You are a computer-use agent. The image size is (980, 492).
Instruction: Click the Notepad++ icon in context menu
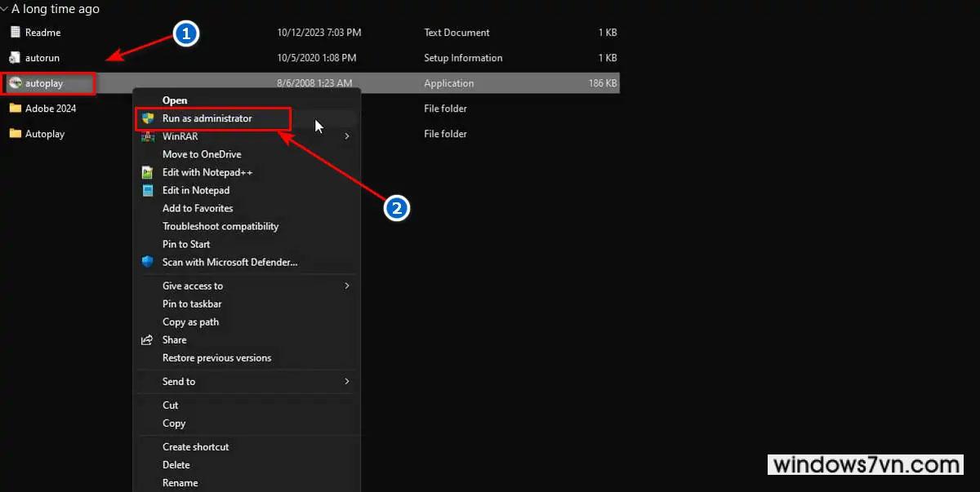click(x=148, y=172)
